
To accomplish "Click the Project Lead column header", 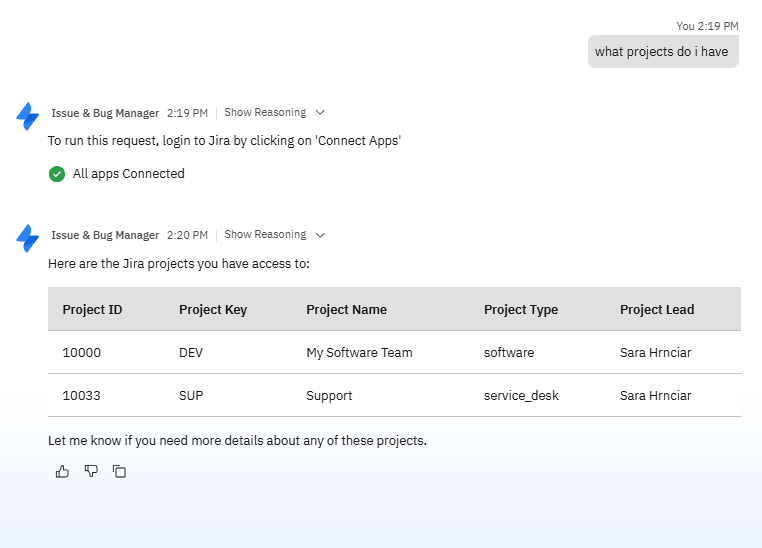I will pos(657,309).
